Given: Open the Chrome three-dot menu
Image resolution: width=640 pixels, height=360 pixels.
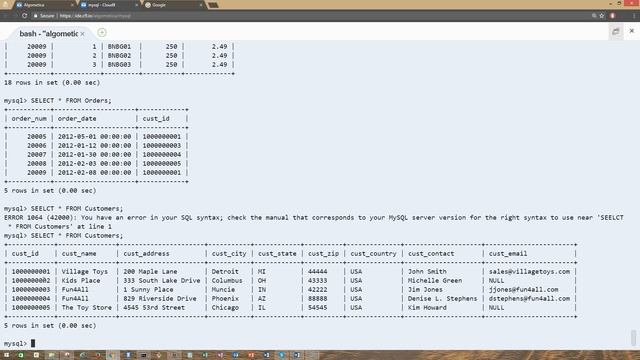Looking at the screenshot, I should pyautogui.click(x=633, y=16).
